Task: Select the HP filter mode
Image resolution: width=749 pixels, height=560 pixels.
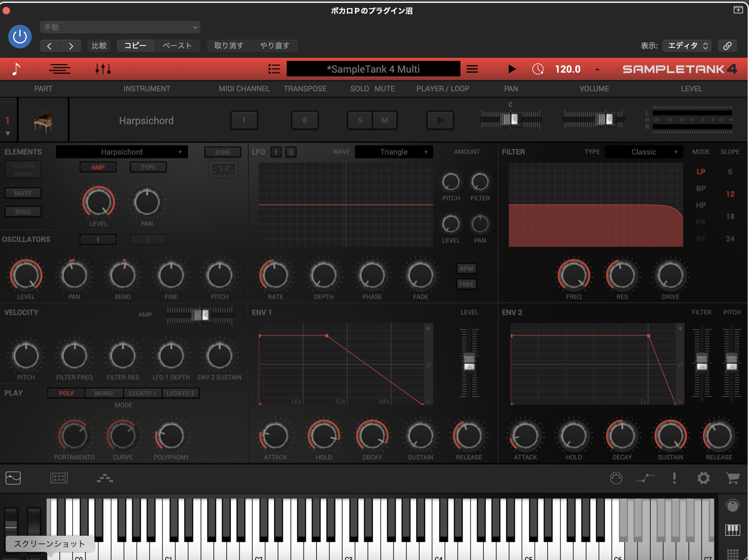Action: coord(701,205)
